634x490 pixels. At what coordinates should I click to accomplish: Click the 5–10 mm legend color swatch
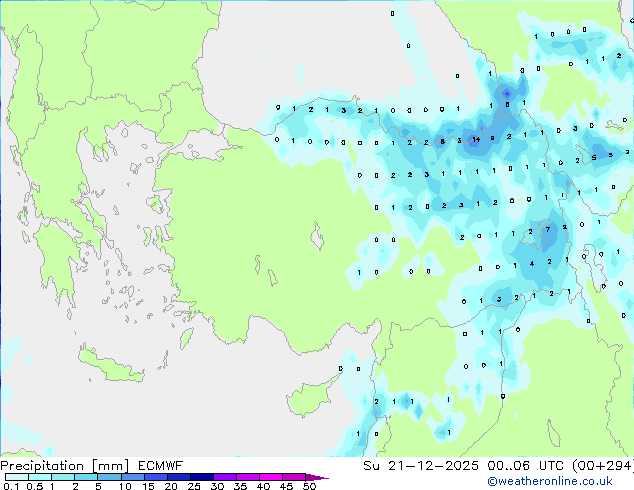[109, 477]
